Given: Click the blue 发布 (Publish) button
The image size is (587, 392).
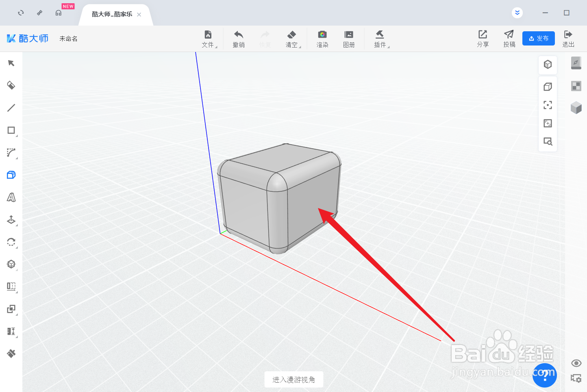Looking at the screenshot, I should pyautogui.click(x=539, y=38).
